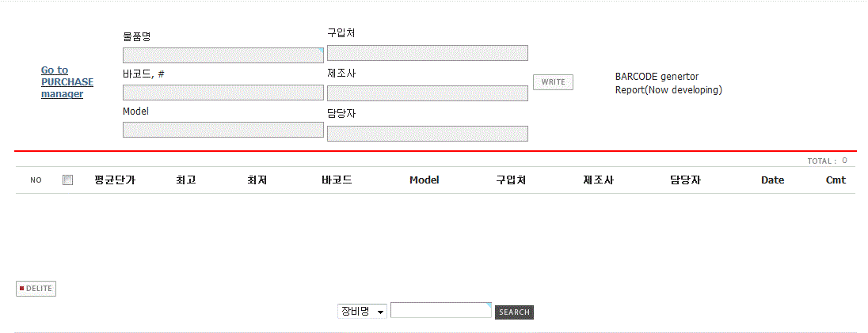Viewport: 868px width, 333px height.
Task: Click the 담당자 input field
Action: 428,134
